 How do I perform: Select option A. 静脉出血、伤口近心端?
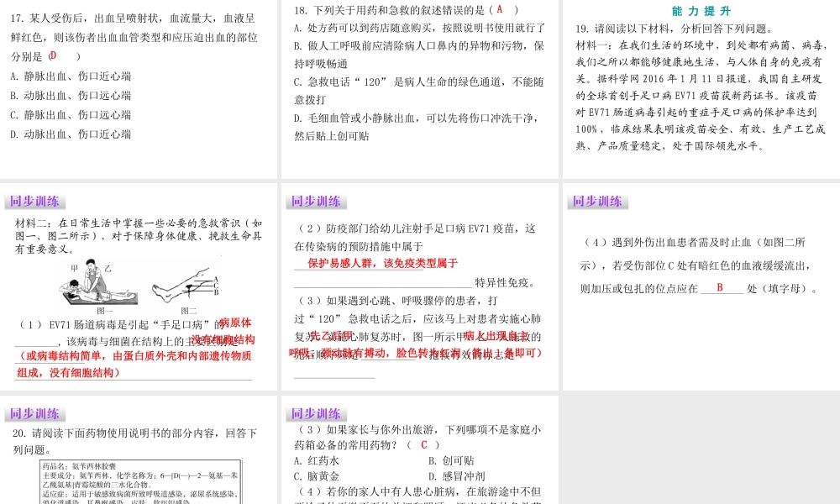point(71,76)
